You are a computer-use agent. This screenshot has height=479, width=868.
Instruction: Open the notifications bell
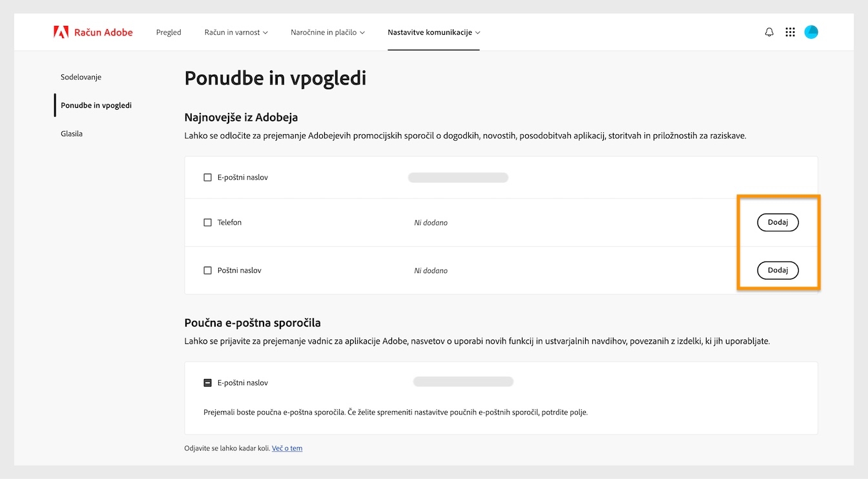pyautogui.click(x=769, y=32)
